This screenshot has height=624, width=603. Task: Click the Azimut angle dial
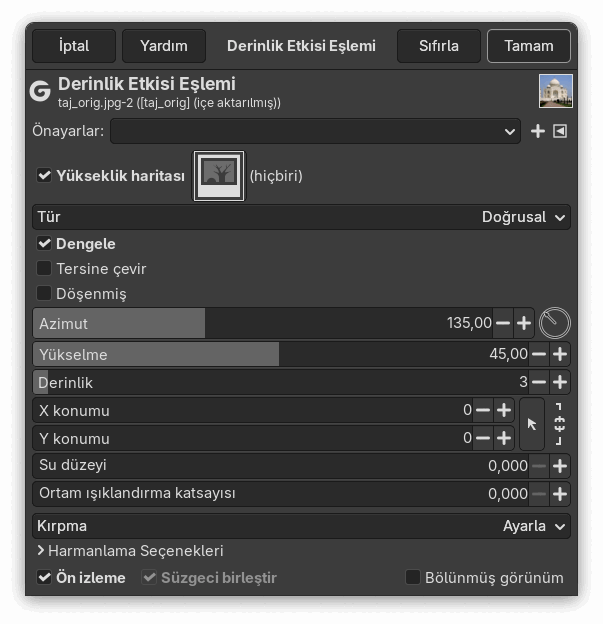coord(554,323)
